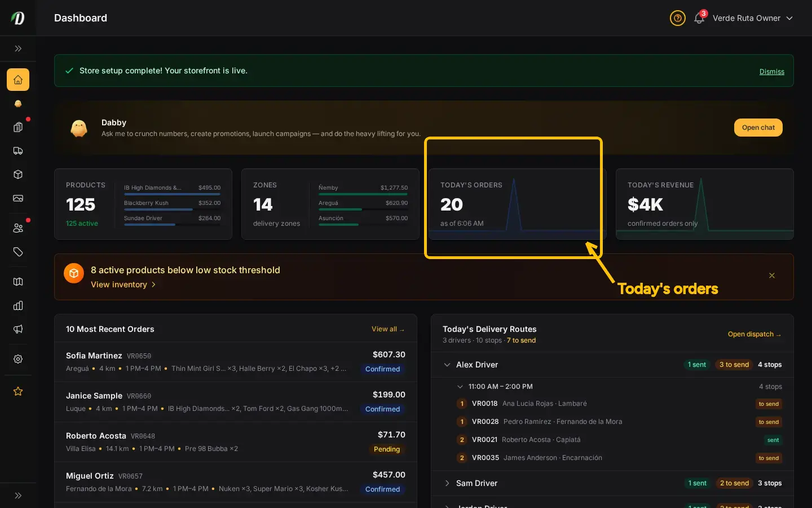Click the help question mark icon
Screen dimensions: 812x508
pos(677,18)
